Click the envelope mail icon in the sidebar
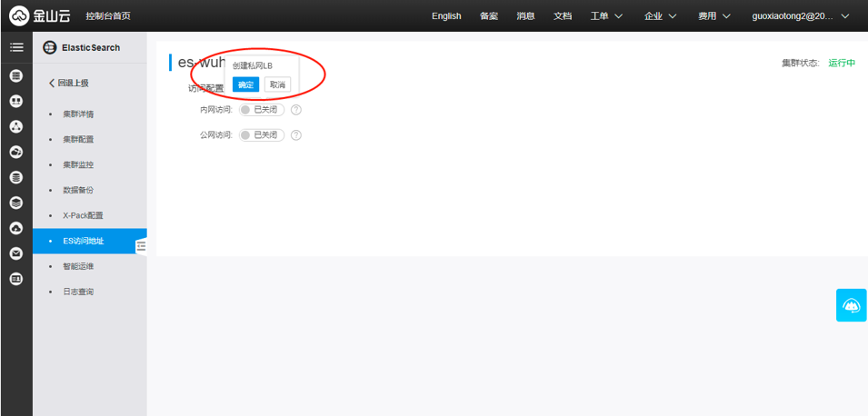868x416 pixels. 16,254
